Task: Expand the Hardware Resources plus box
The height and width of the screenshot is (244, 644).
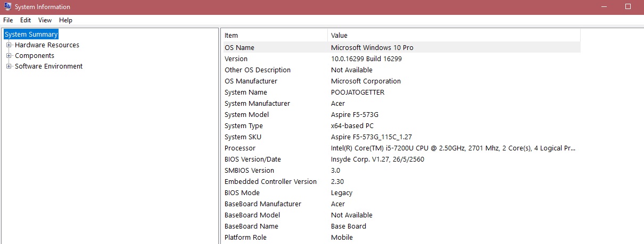Action: (9, 45)
